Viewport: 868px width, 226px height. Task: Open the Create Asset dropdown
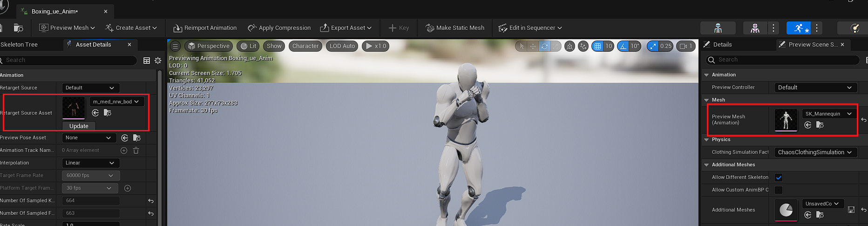tap(131, 28)
